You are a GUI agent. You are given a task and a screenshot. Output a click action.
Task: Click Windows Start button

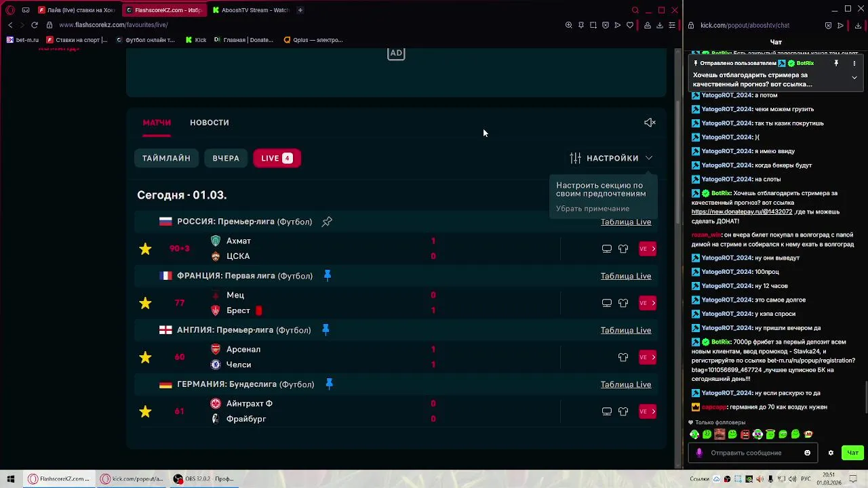point(10,479)
